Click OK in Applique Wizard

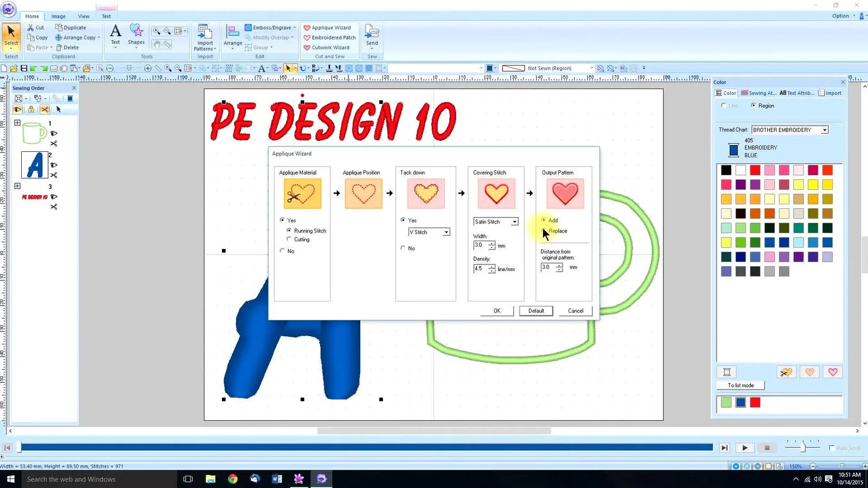[497, 311]
